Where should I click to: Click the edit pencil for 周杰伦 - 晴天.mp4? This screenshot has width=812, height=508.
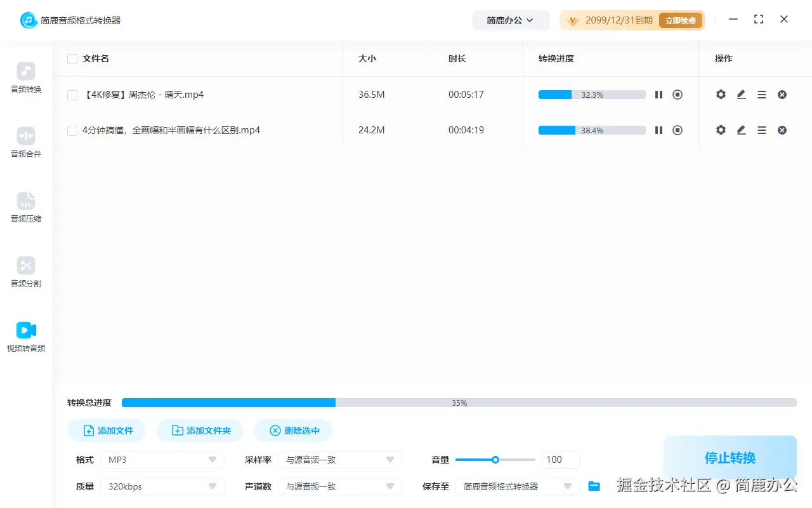click(x=741, y=95)
